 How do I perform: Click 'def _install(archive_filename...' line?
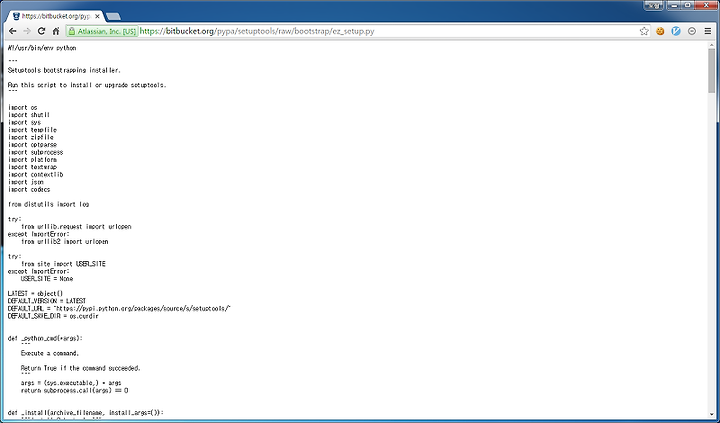(85, 412)
